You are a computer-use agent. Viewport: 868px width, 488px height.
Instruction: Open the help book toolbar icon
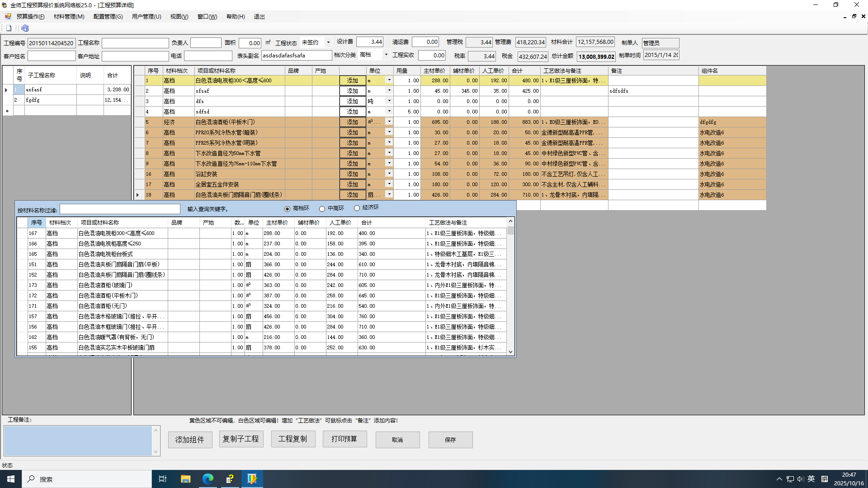tap(25, 28)
